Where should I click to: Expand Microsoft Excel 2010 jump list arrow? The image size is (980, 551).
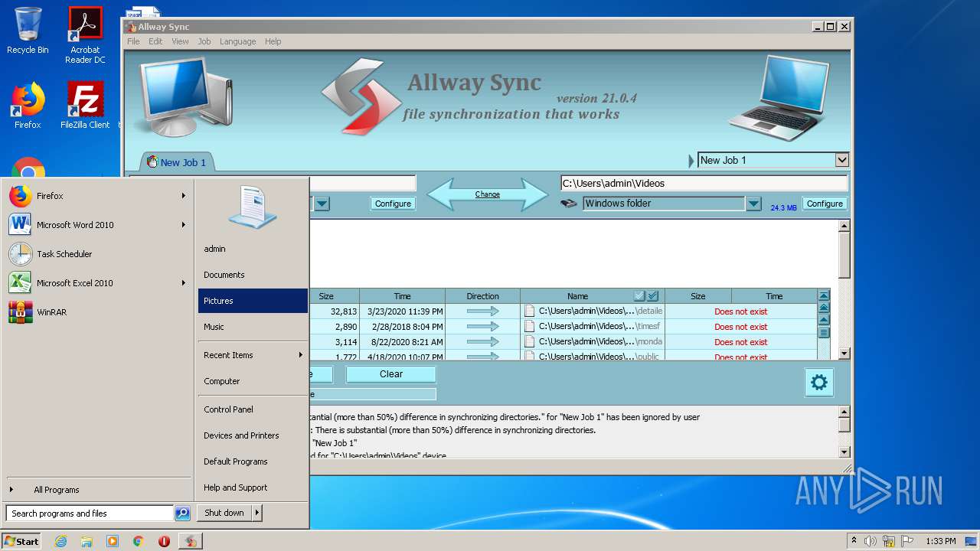click(x=184, y=283)
